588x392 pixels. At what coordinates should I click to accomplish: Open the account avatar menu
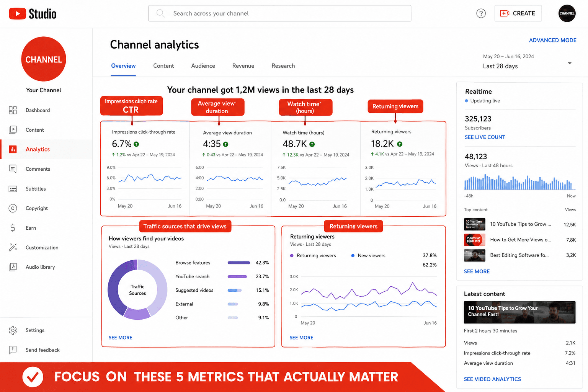tap(567, 13)
